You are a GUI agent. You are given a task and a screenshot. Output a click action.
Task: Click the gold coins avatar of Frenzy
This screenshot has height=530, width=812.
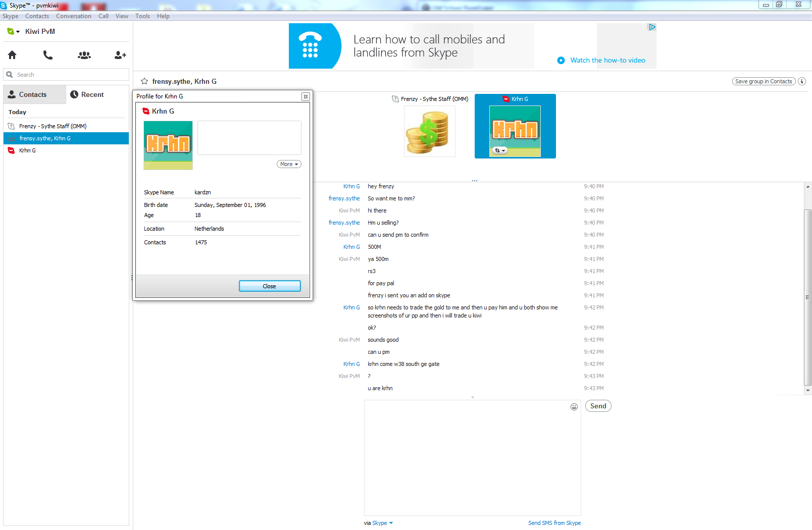coord(430,131)
